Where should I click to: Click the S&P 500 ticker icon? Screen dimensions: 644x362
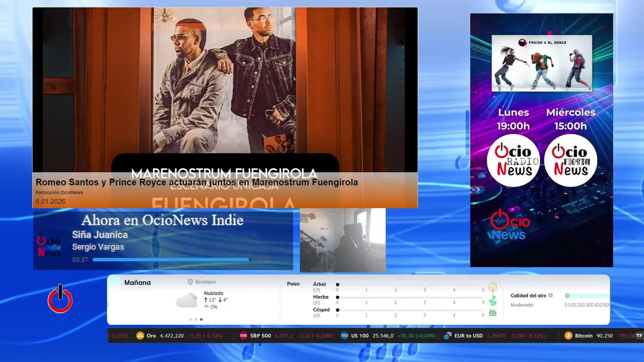[x=244, y=336]
